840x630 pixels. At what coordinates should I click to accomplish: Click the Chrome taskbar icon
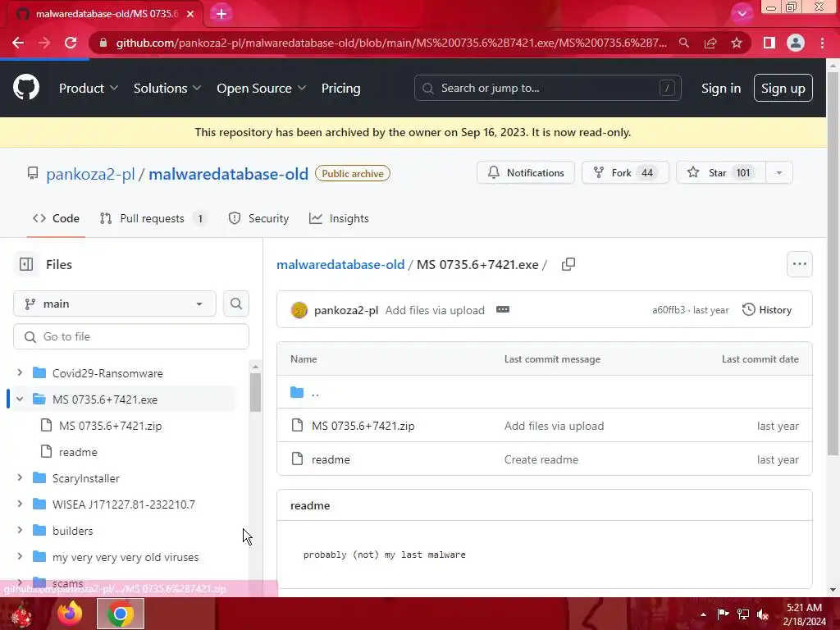pyautogui.click(x=121, y=614)
